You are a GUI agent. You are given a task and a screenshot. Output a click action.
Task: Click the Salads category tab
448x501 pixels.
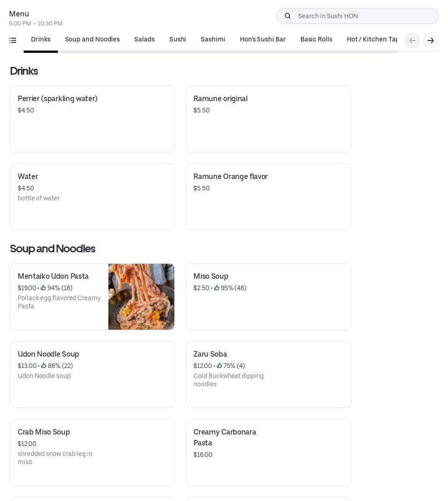pos(144,40)
